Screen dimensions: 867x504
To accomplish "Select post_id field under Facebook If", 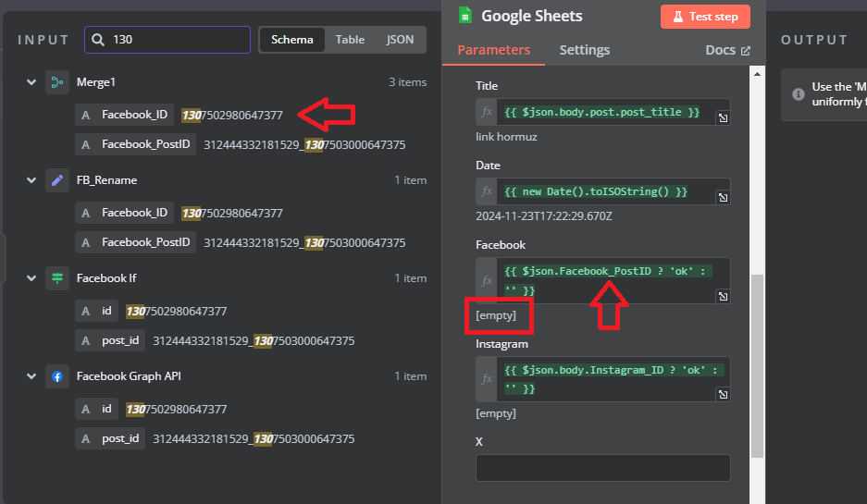I will (x=110, y=340).
